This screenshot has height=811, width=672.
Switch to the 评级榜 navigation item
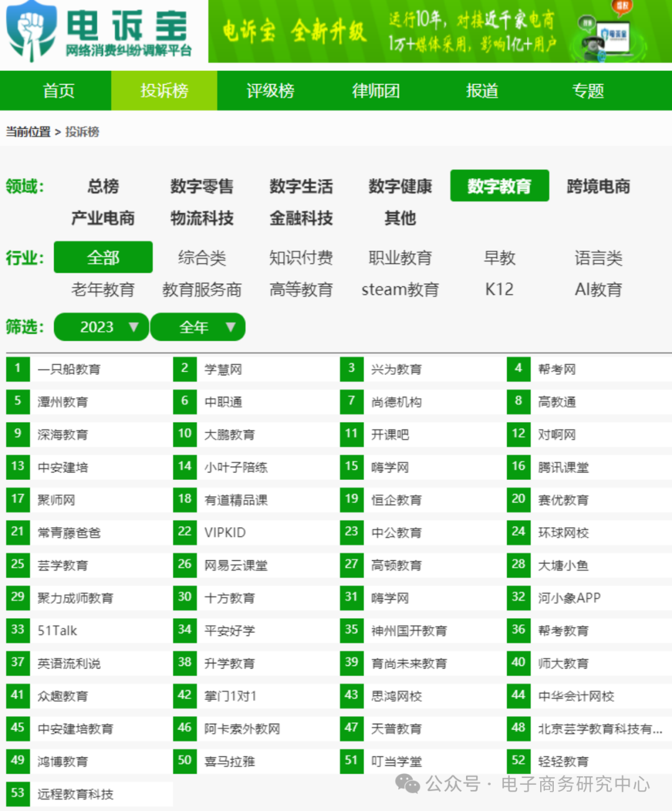pos(270,90)
